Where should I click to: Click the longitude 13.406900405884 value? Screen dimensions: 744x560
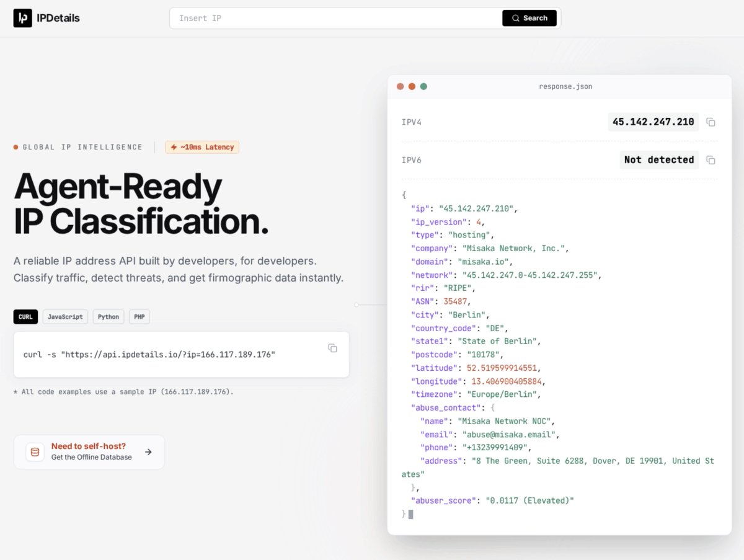(507, 381)
